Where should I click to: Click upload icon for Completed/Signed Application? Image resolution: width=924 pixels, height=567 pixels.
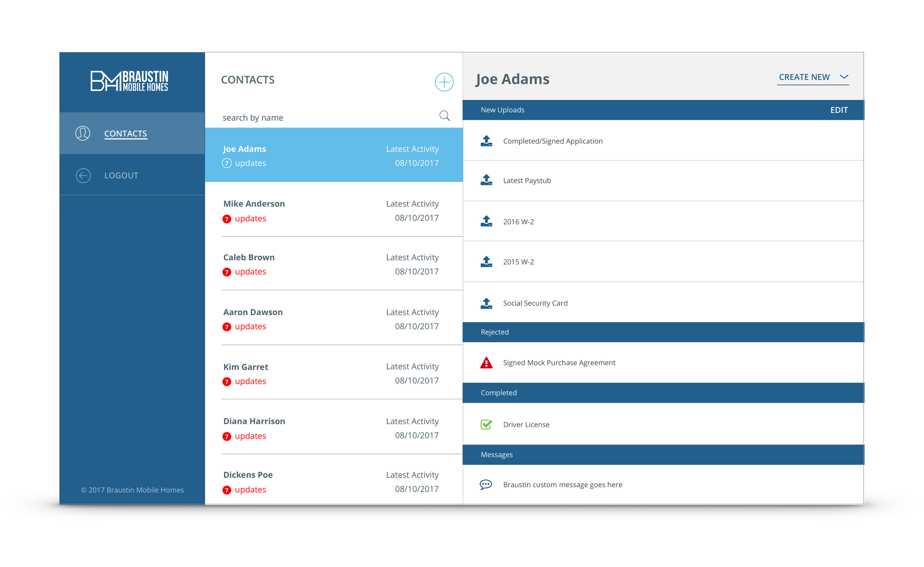(486, 141)
